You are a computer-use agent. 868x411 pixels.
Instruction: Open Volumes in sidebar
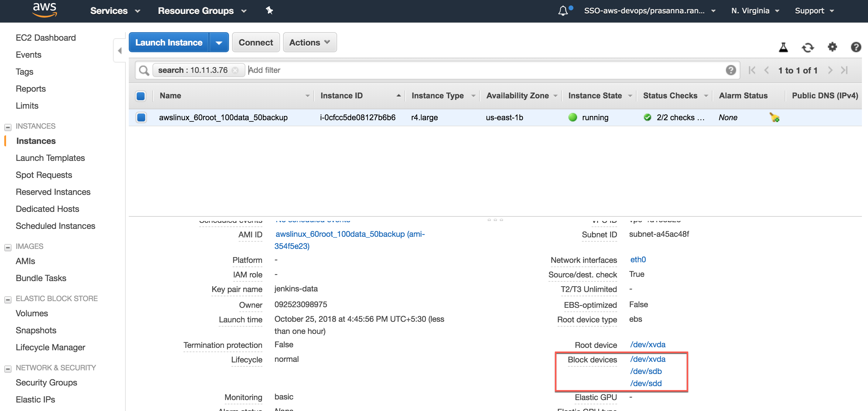(x=32, y=313)
